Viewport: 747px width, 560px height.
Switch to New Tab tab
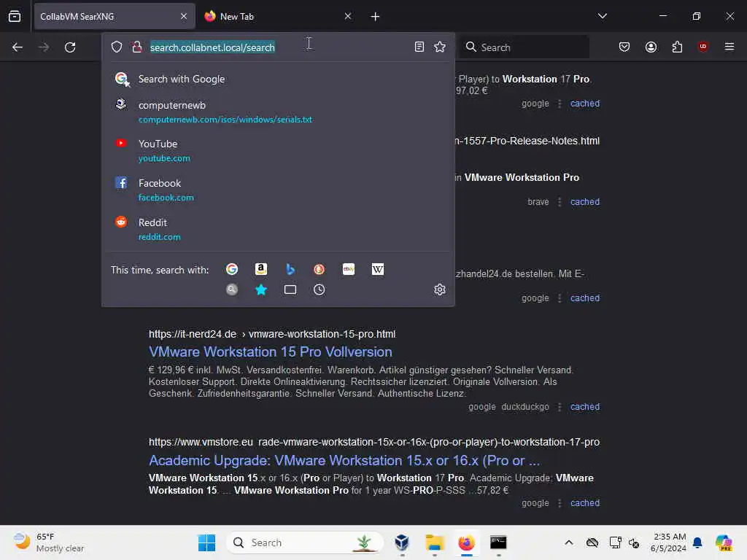click(279, 16)
